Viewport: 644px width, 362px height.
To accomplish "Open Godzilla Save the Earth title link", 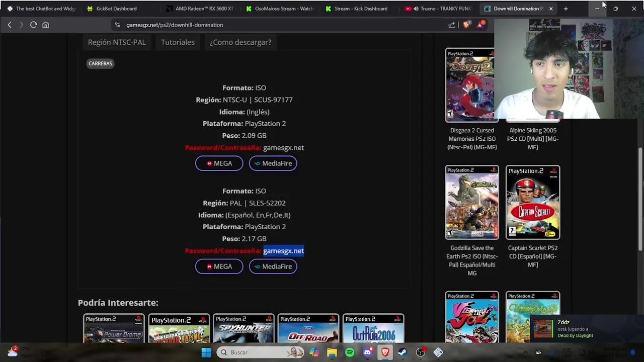I will [x=472, y=260].
